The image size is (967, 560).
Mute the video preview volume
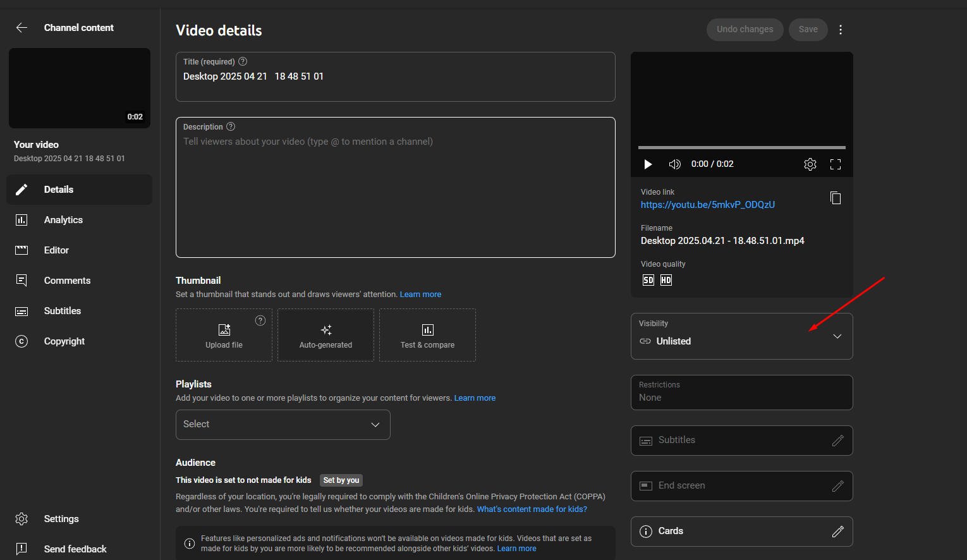pos(674,164)
